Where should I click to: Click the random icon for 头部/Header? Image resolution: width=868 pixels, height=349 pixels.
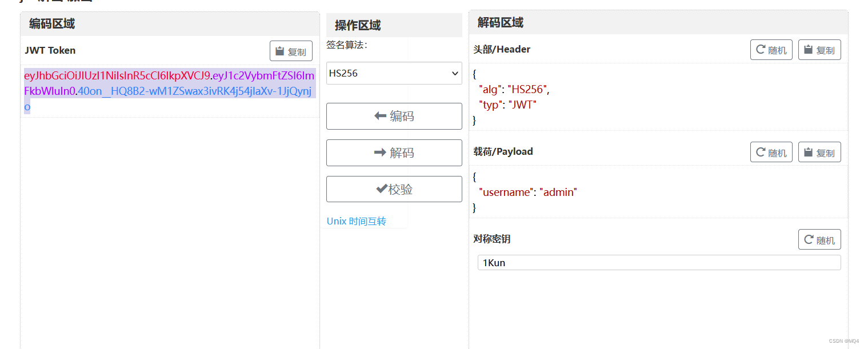pyautogui.click(x=771, y=50)
